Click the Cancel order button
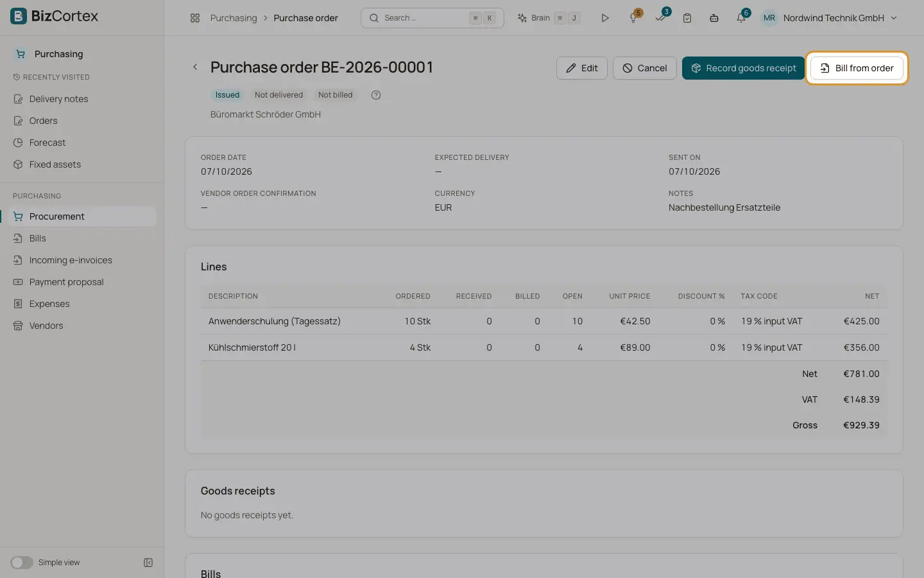 [x=644, y=68]
